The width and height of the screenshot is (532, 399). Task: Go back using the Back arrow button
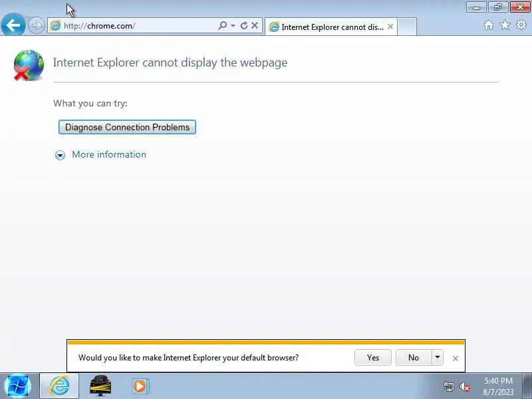(13, 25)
